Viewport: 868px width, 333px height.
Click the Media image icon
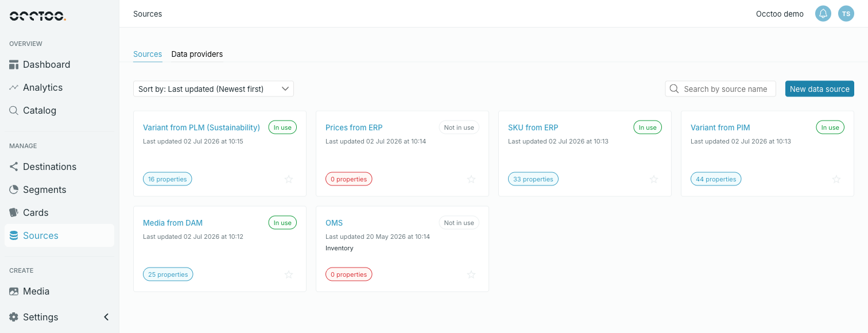[14, 291]
